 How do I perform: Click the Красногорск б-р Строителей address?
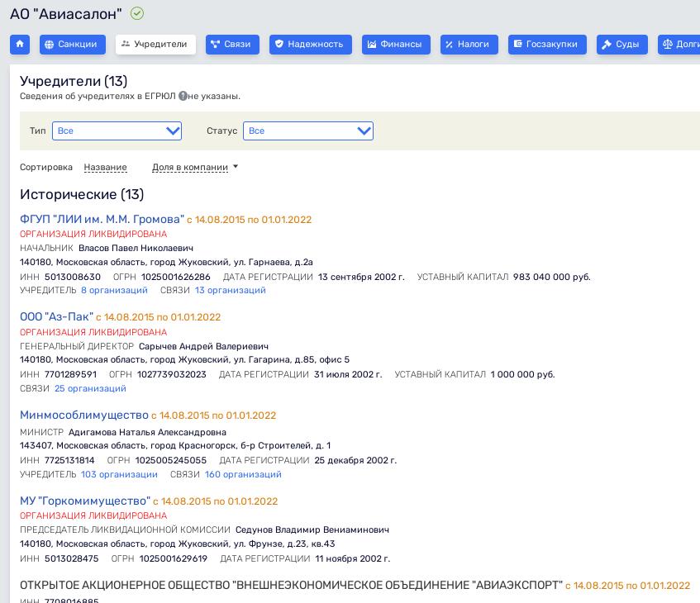coord(175,445)
